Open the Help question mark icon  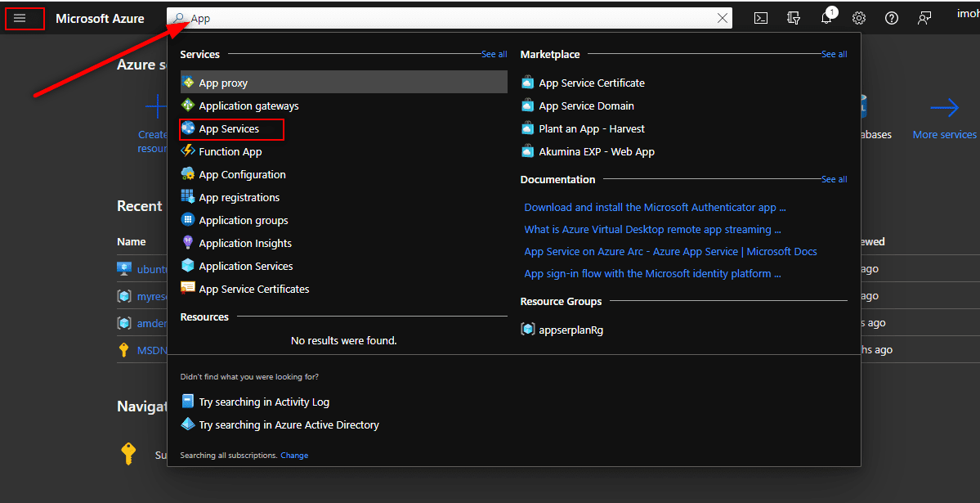(892, 18)
